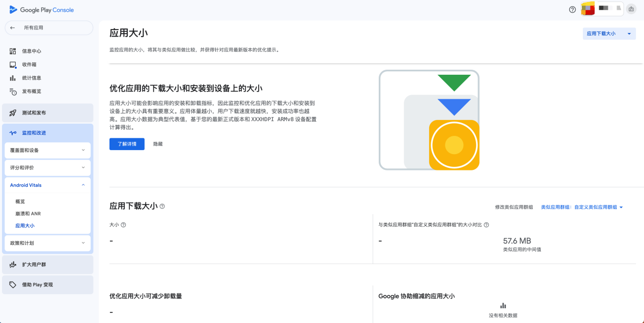644x323 pixels.
Task: Open the 概览 item under Android Vitals
Action: 20,201
